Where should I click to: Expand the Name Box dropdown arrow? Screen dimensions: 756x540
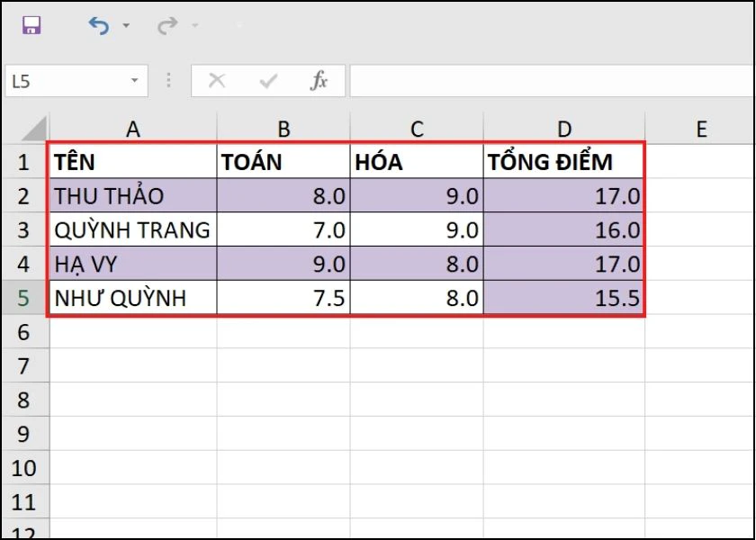135,81
